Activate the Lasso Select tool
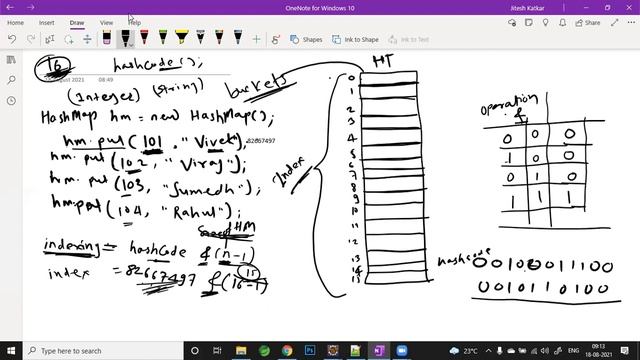 (69, 39)
